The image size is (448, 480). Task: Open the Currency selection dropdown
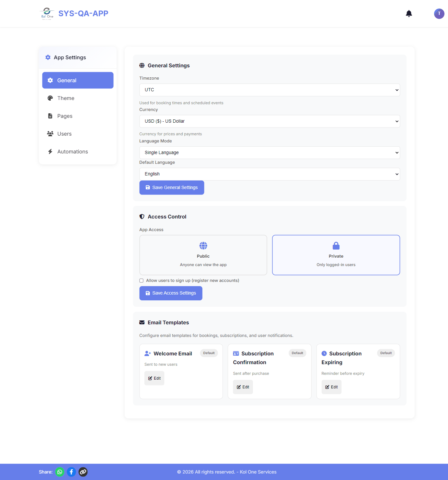(270, 121)
